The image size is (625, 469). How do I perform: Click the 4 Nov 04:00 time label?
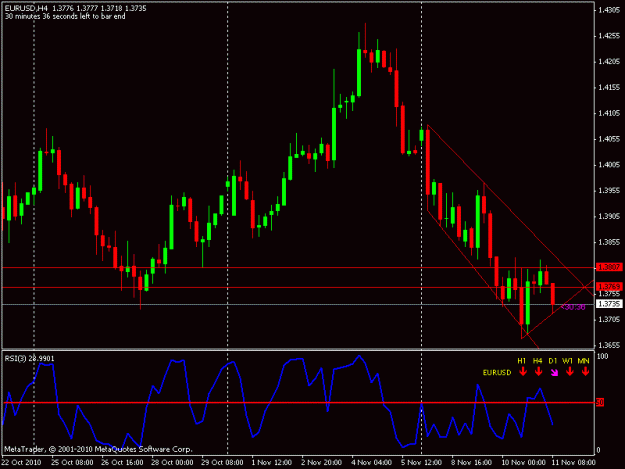pyautogui.click(x=371, y=462)
